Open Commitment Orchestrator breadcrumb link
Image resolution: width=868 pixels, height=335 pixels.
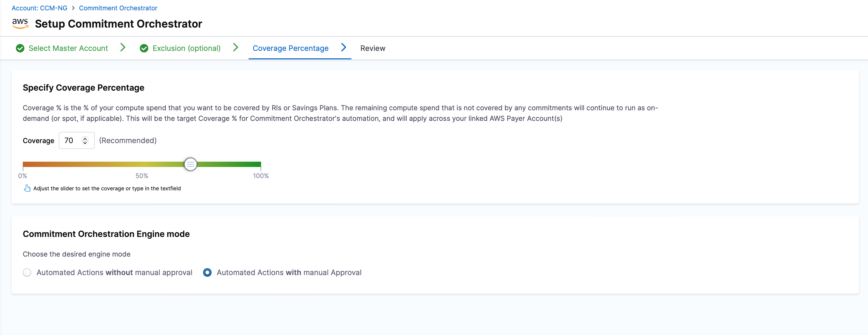pos(118,8)
